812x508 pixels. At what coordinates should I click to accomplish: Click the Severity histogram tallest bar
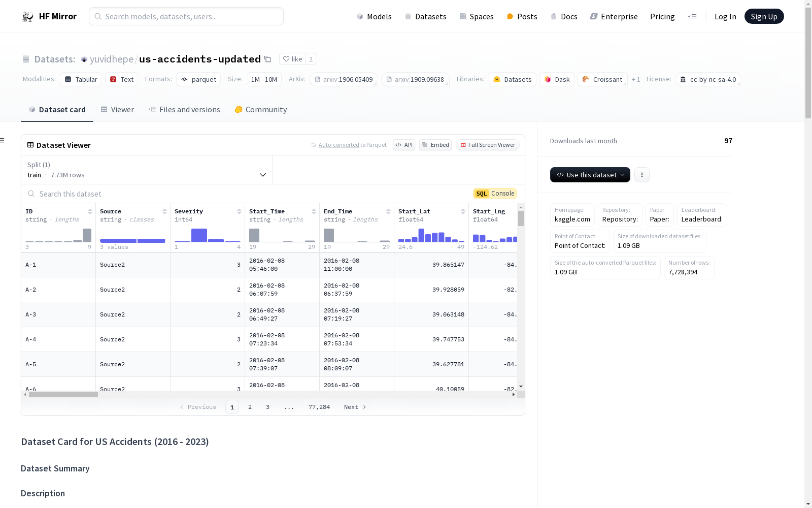[199, 235]
